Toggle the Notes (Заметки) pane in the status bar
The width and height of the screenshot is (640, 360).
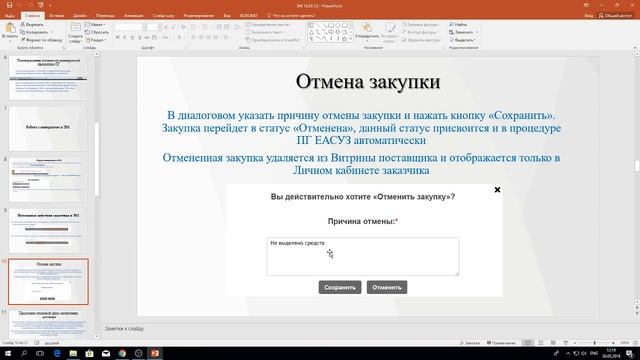click(469, 343)
